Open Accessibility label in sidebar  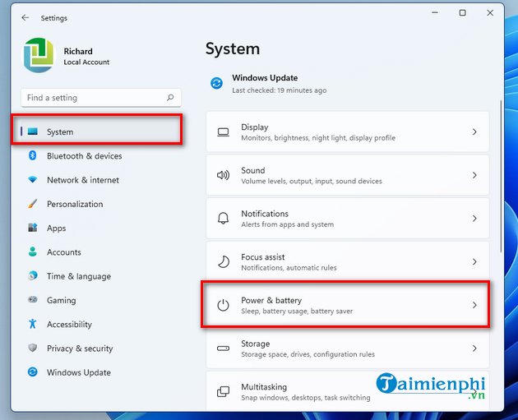click(69, 325)
